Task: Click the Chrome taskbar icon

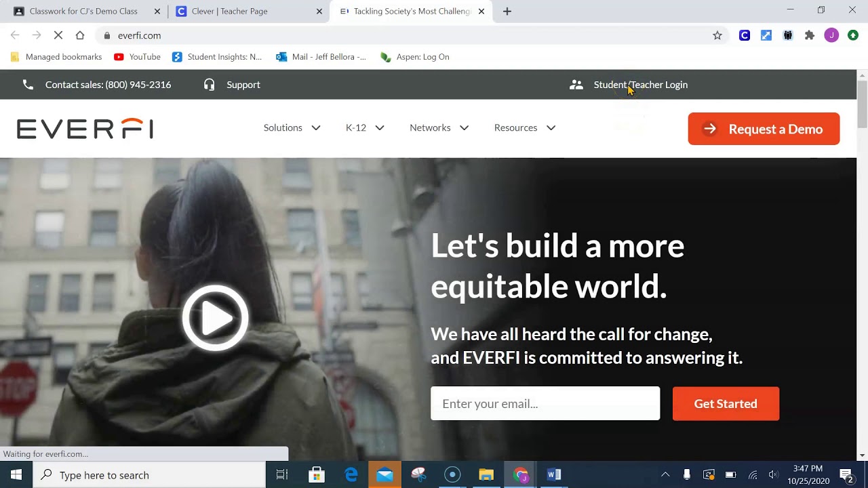Action: coord(520,475)
